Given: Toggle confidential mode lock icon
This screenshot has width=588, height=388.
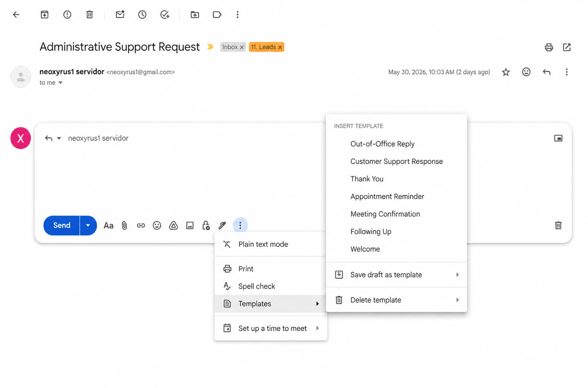Looking at the screenshot, I should point(206,225).
